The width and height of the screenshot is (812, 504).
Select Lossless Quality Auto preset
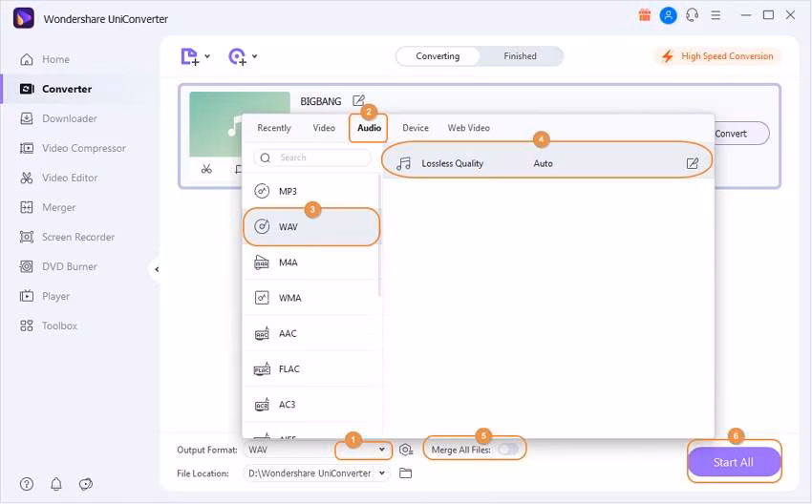point(547,163)
